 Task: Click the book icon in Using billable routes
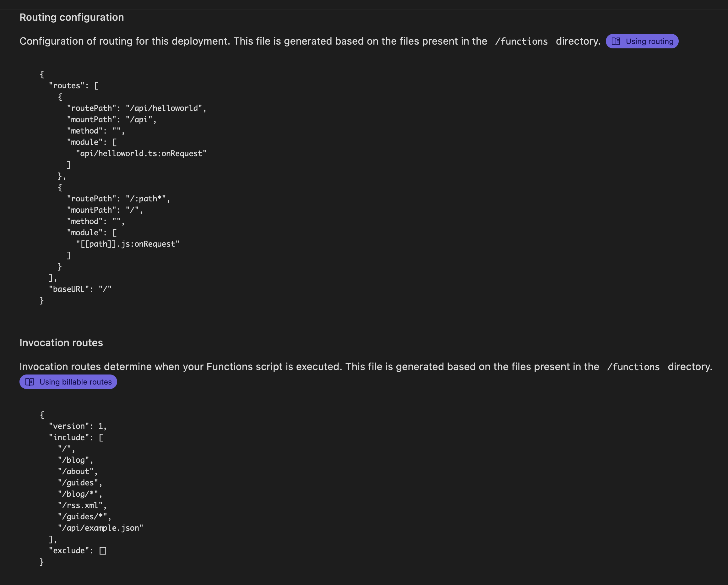pyautogui.click(x=30, y=382)
